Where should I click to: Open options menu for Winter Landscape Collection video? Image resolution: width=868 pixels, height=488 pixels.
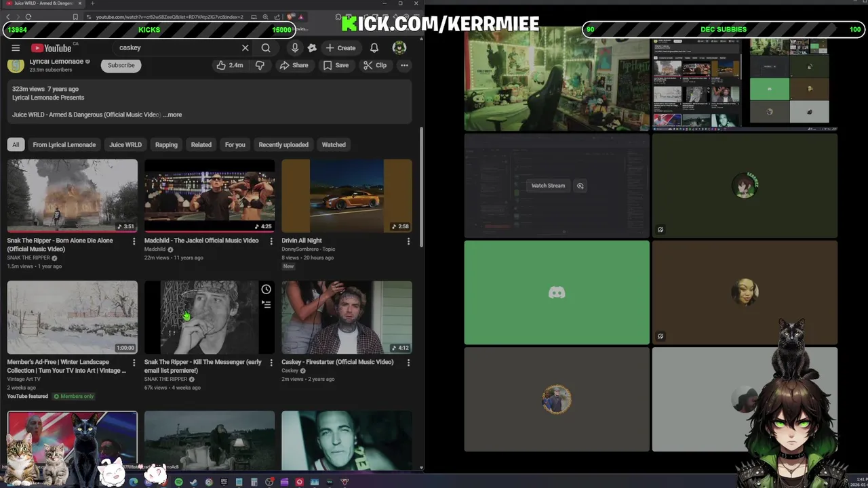[134, 363]
